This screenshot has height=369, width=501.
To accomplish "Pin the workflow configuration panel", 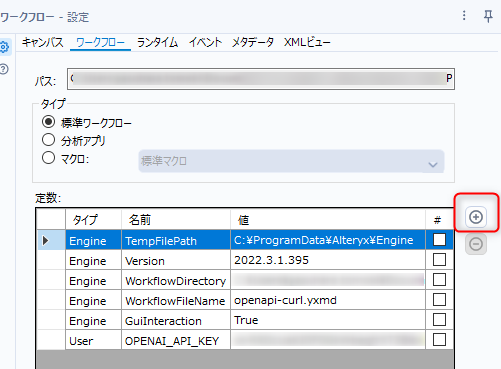I will [x=488, y=16].
